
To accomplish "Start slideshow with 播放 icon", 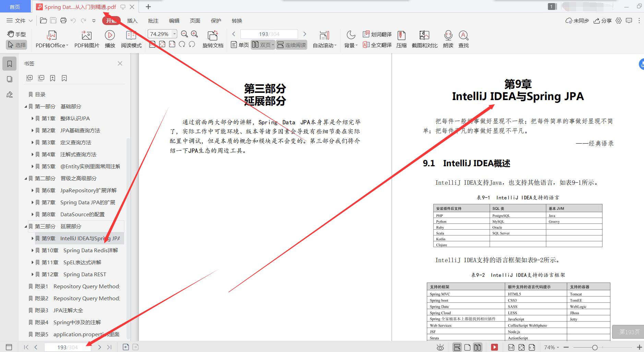I will (x=110, y=35).
